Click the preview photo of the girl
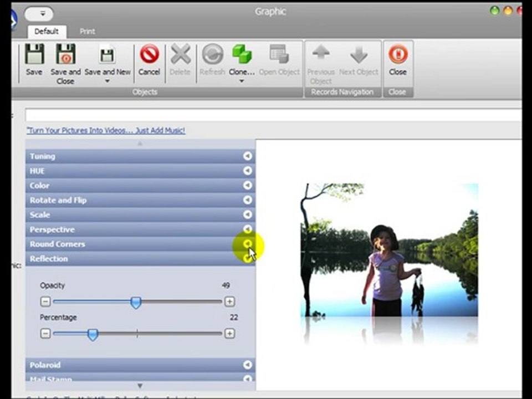This screenshot has height=399, width=532. coord(390,250)
